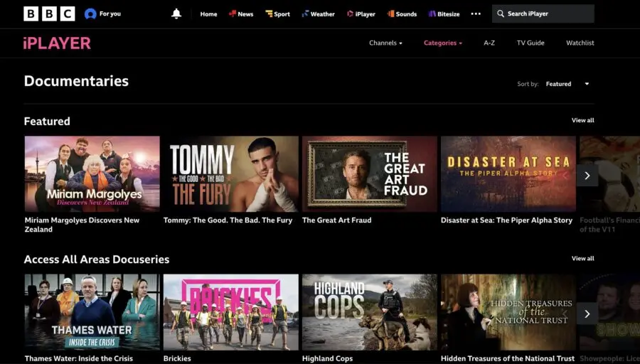
Task: Open the TV Guide tab
Action: point(530,43)
